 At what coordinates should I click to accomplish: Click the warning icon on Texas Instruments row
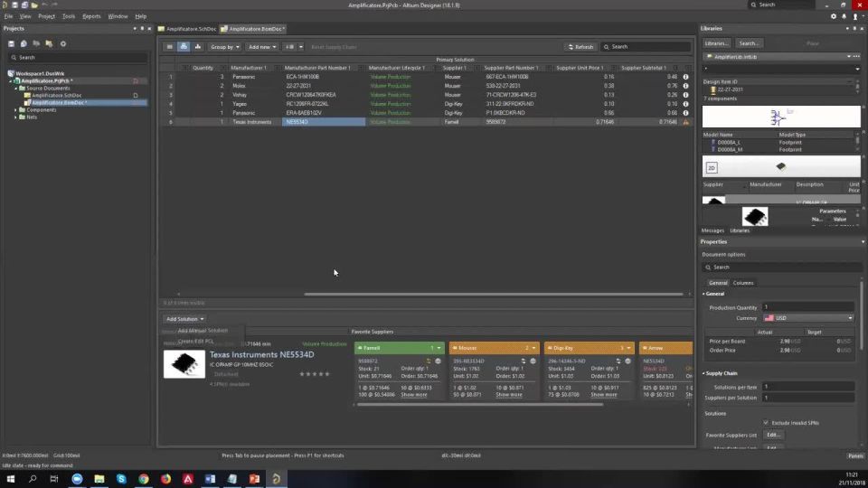pos(686,122)
